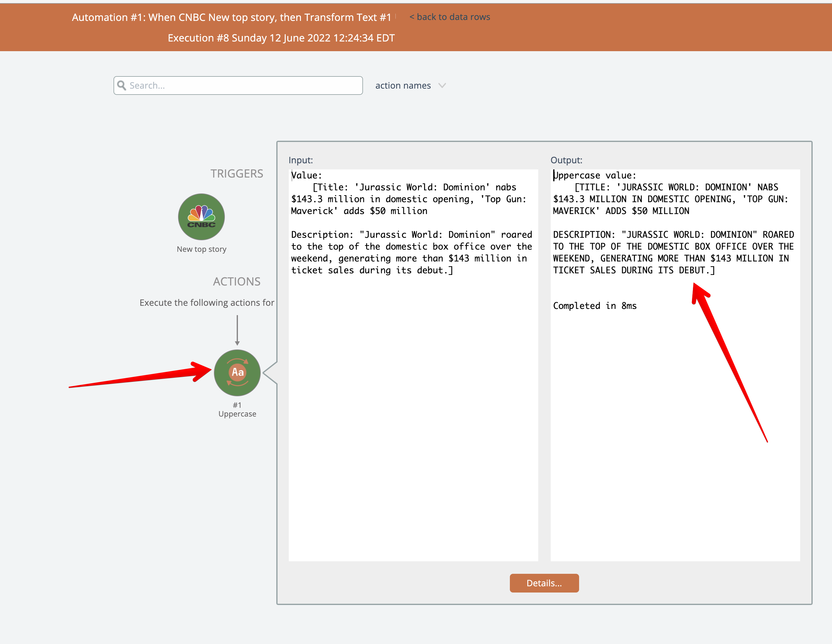
Task: Click the search magnifier icon
Action: (122, 85)
